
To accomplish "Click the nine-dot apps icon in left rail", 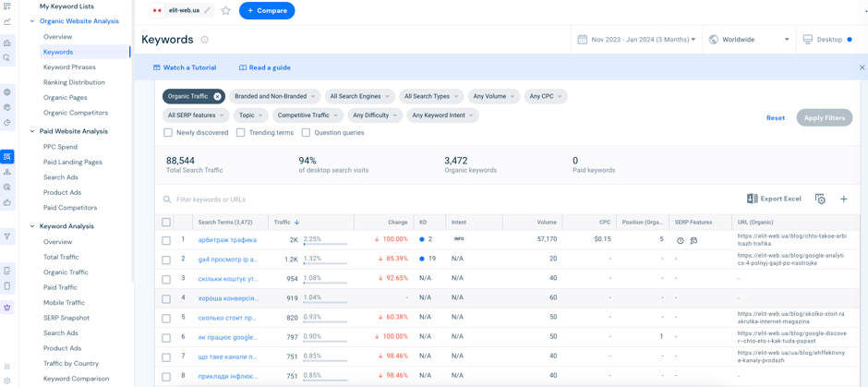I will coord(6,367).
